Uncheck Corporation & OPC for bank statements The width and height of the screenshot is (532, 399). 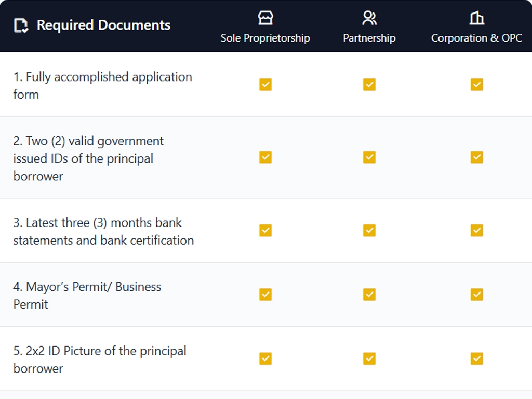coord(476,230)
